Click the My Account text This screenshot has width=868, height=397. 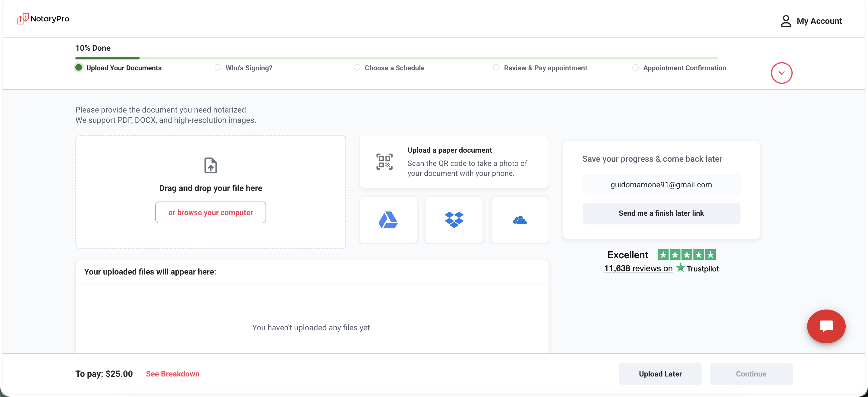pyautogui.click(x=819, y=21)
